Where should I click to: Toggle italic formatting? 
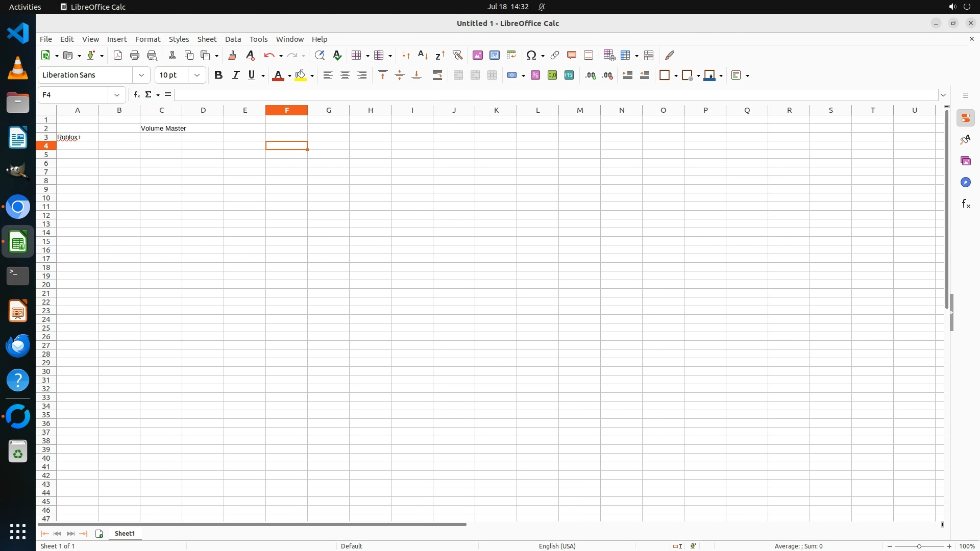tap(235, 76)
